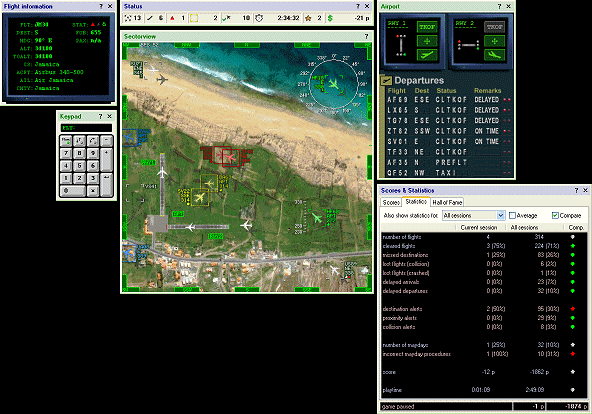Open the Hall of Fame tab
This screenshot has height=414, width=592.
[447, 202]
